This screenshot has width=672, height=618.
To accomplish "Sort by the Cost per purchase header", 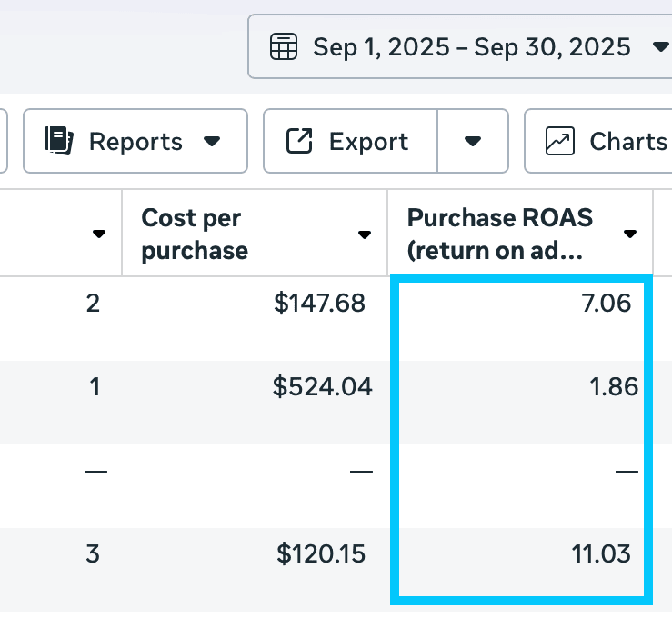I will click(x=195, y=234).
